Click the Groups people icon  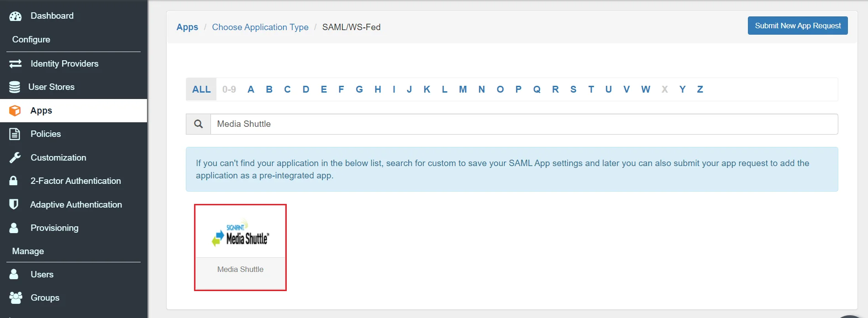[x=16, y=297]
